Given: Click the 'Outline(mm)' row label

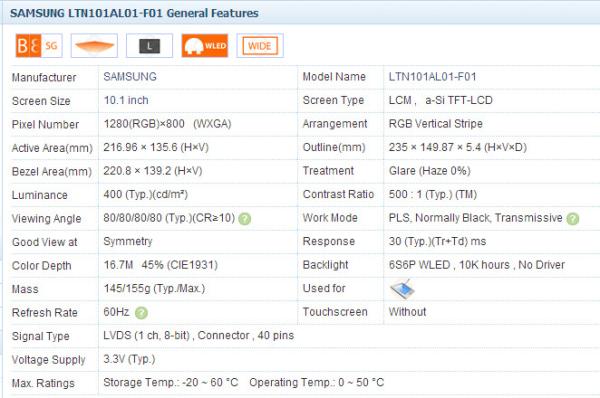Looking at the screenshot, I should (334, 147).
